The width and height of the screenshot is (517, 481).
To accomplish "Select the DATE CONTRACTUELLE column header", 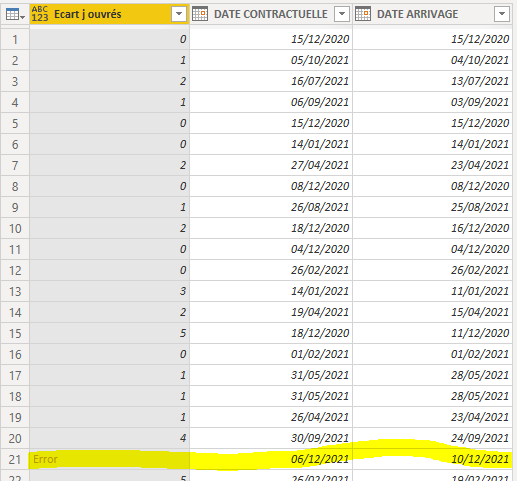I will [x=271, y=14].
